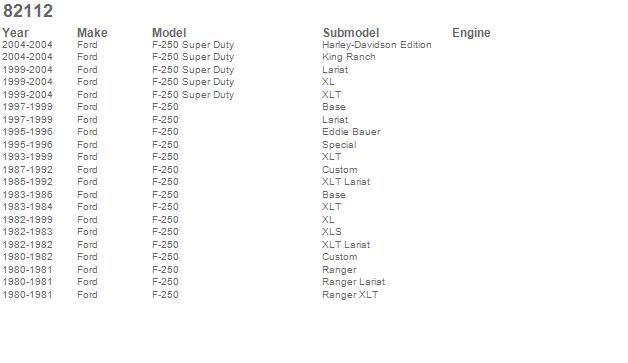
Task: Click the 1983-1986 year range
Action: point(27,195)
